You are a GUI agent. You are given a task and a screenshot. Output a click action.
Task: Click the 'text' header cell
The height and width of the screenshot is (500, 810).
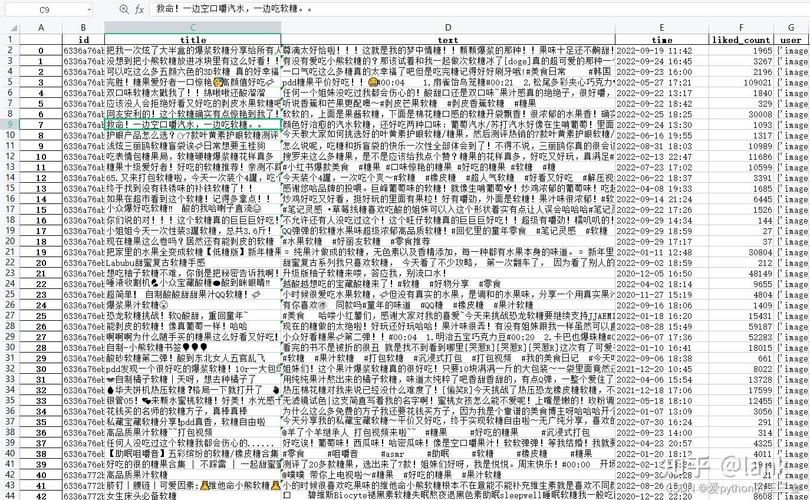pyautogui.click(x=448, y=39)
